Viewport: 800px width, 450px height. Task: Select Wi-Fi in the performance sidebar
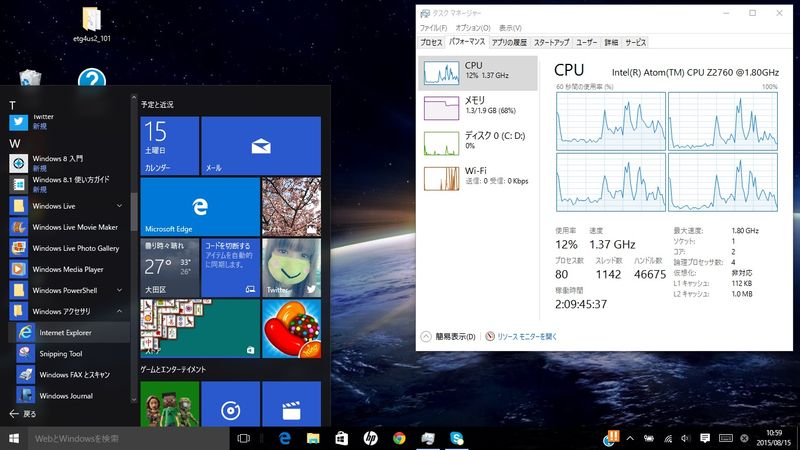(478, 178)
